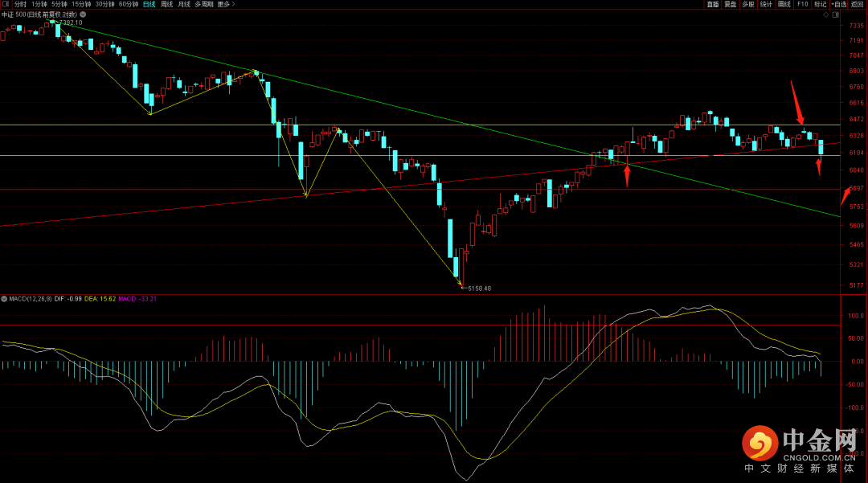The image size is (868, 483).
Task: Select the 60分钟 period tab
Action: (x=129, y=4)
